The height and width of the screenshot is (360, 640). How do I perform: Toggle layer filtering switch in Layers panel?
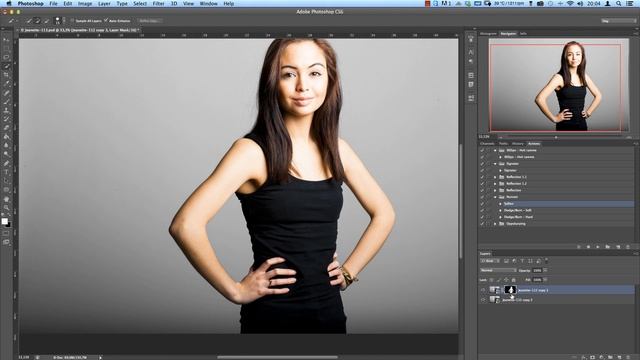coord(547,260)
